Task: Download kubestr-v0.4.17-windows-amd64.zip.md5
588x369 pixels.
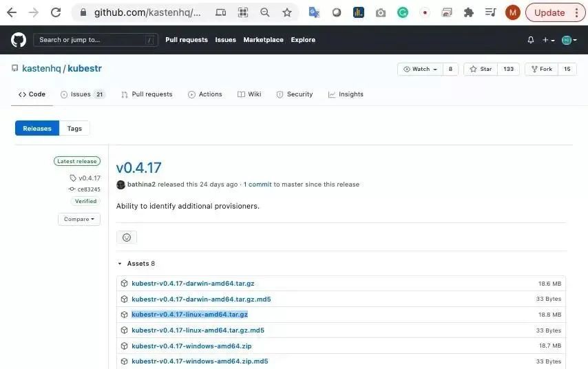Action: [200, 361]
